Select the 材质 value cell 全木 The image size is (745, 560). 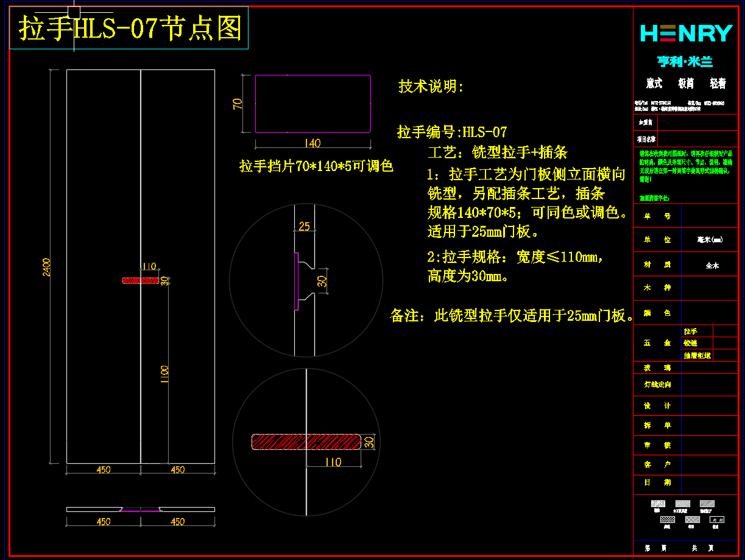[711, 265]
